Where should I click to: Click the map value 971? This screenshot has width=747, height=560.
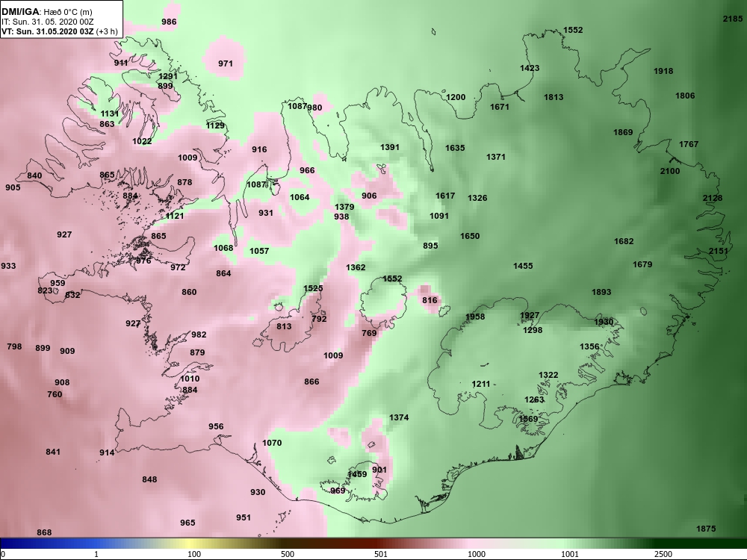tap(226, 63)
